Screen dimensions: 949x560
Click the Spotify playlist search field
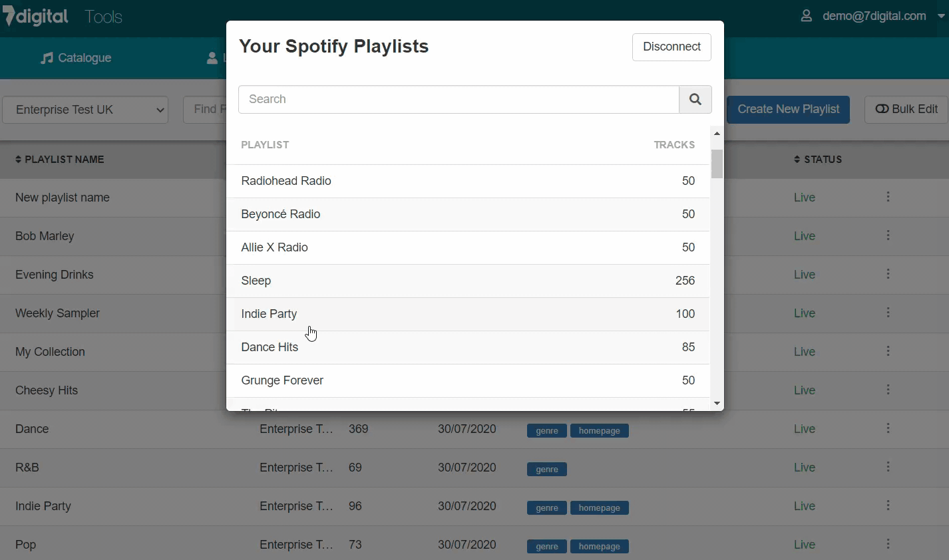(459, 99)
